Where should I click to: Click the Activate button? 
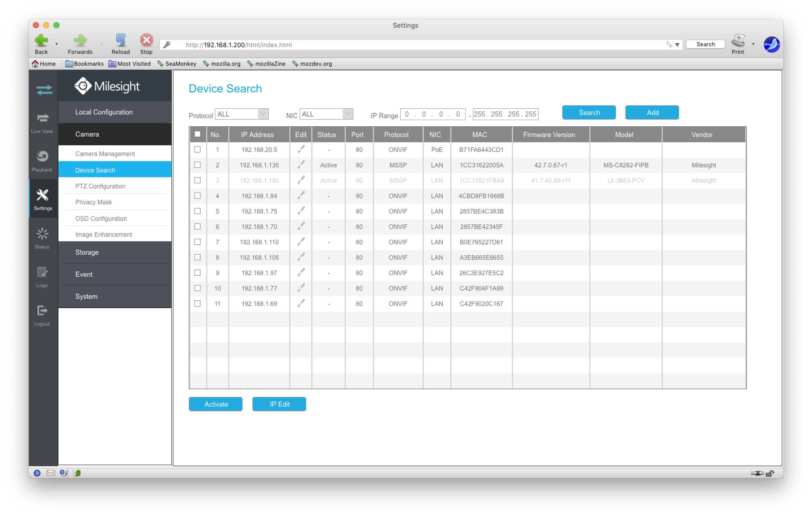click(x=215, y=404)
